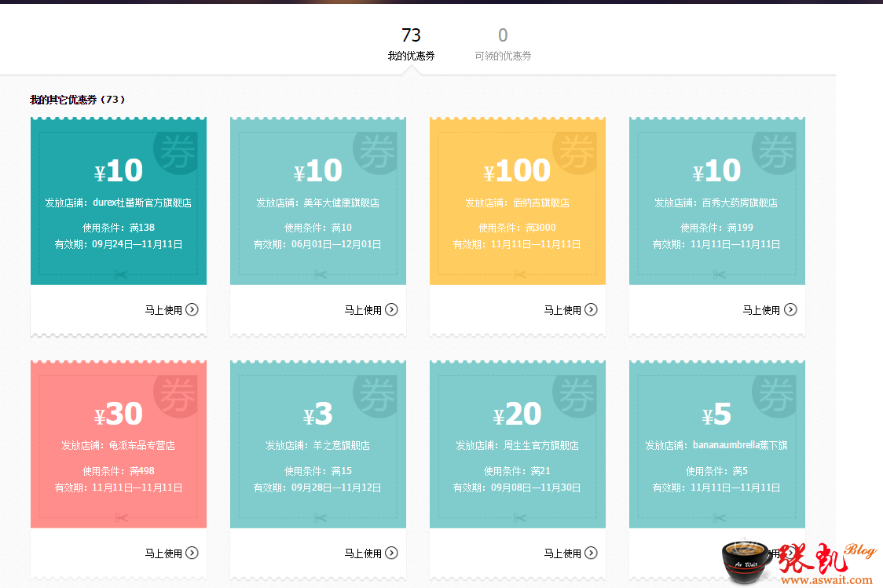Screen dimensions: 883x588
Task: Click the ¥10 百秀大药房旗舰店 coupon card
Action: coord(717,203)
